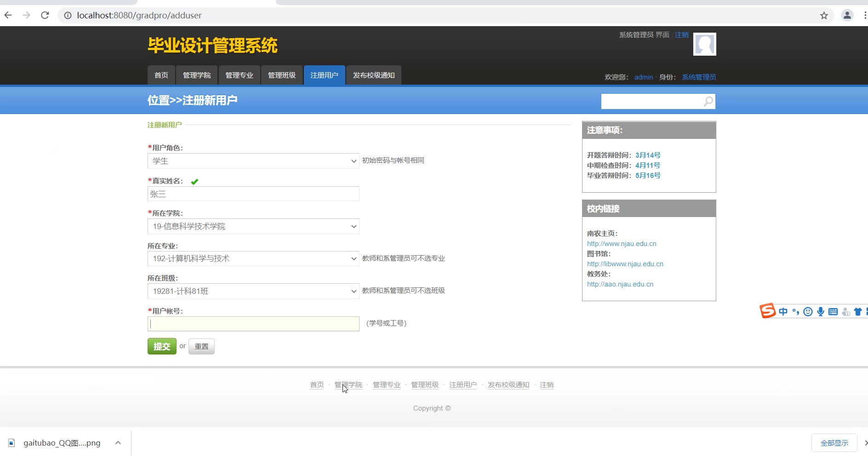868x458 pixels.
Task: Bookmark this page with star icon
Action: [x=824, y=15]
